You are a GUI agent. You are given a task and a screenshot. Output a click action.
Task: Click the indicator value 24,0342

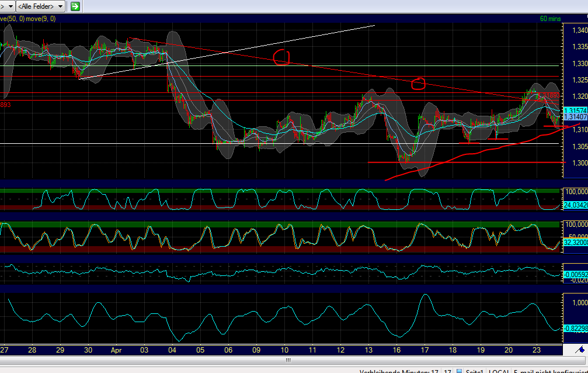(575, 205)
